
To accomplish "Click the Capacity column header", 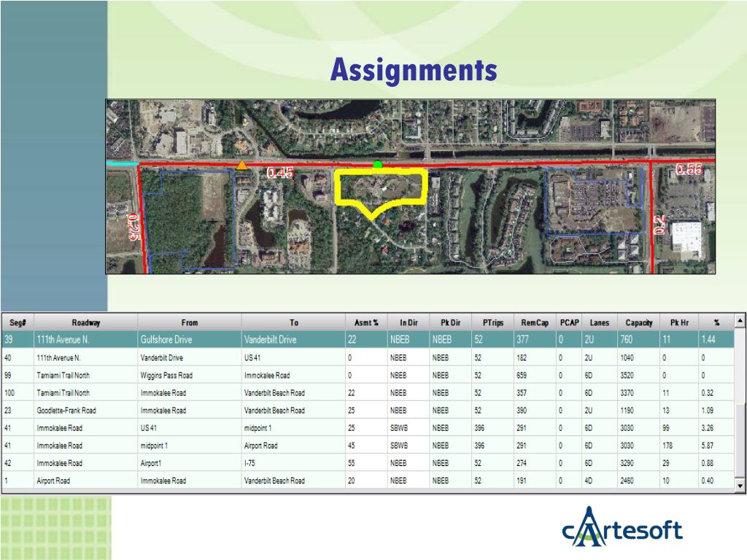I will [639, 322].
